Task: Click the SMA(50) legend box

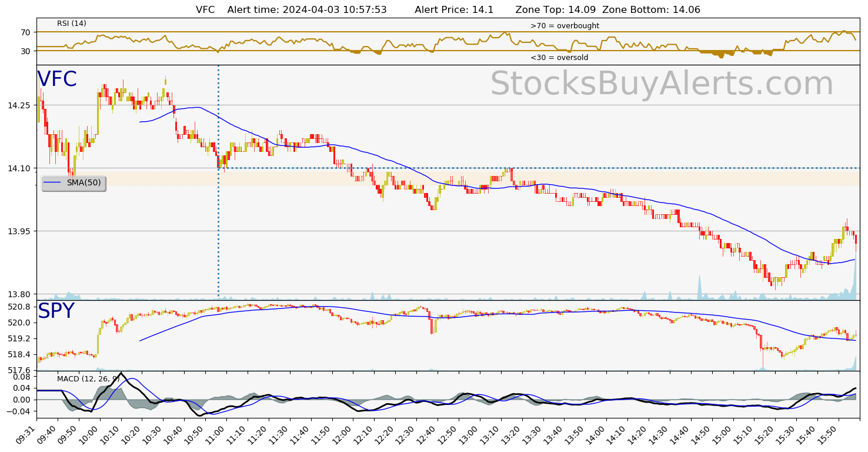Action: pos(74,183)
